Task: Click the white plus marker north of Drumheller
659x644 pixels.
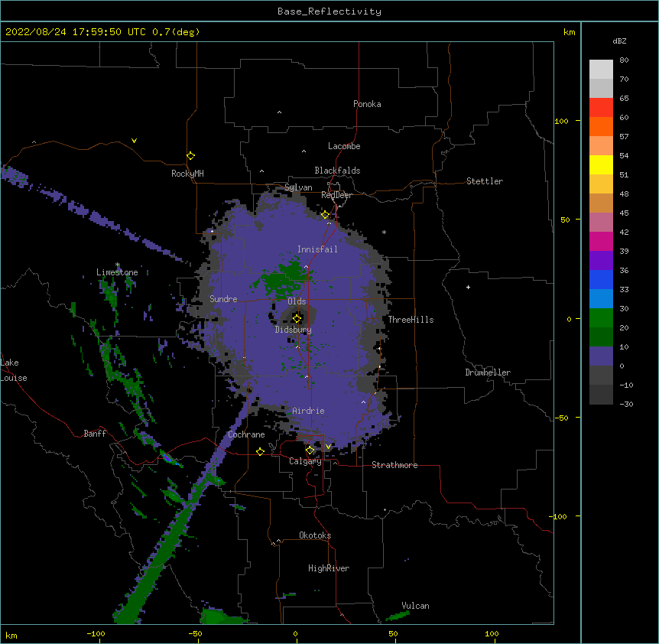Action: coord(468,287)
